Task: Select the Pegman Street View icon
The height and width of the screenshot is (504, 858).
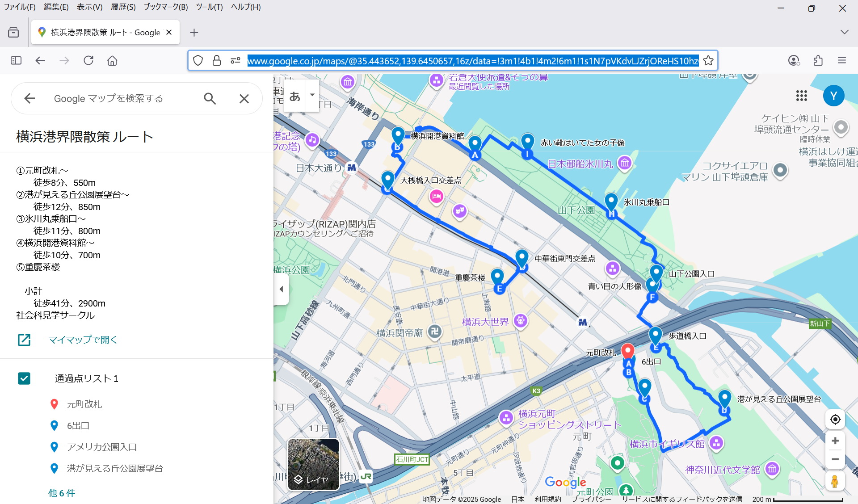Action: (834, 482)
